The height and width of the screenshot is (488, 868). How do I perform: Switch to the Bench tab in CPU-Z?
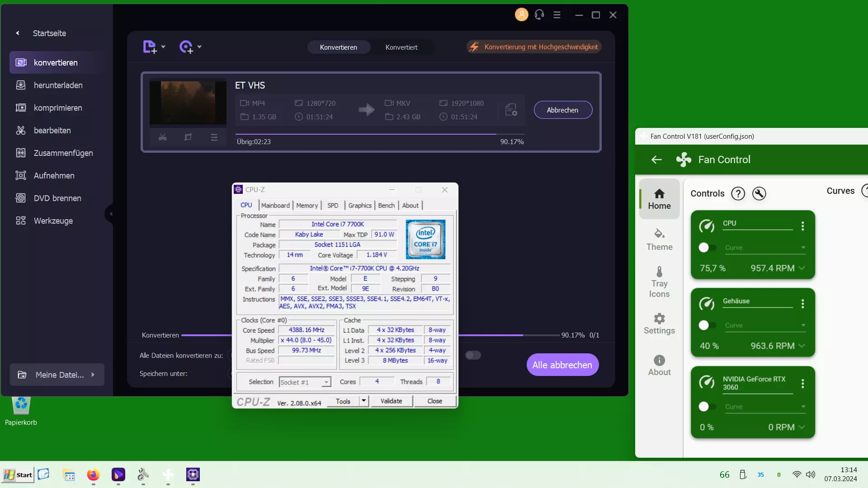pos(387,205)
